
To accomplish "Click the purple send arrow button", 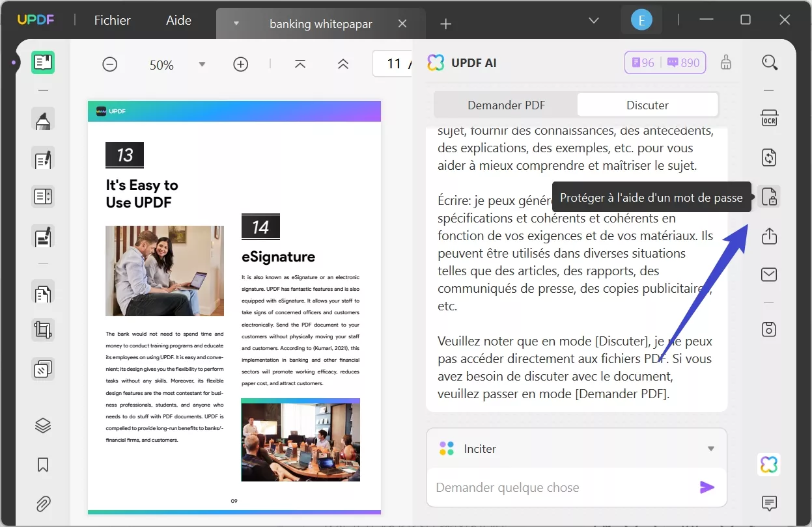I will point(707,487).
